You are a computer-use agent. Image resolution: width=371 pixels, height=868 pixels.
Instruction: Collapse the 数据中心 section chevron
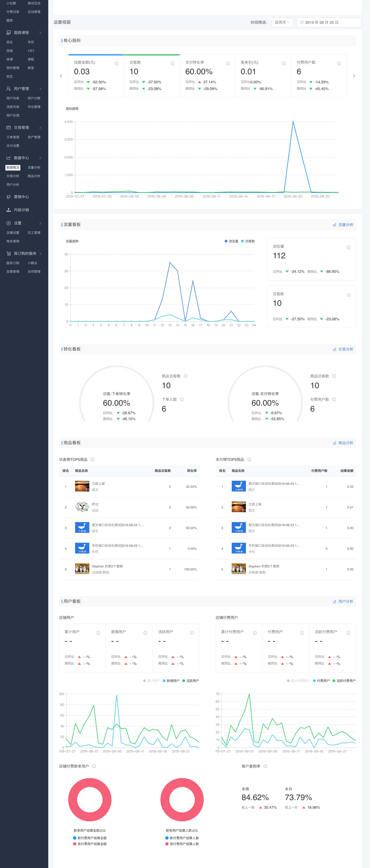(40, 158)
